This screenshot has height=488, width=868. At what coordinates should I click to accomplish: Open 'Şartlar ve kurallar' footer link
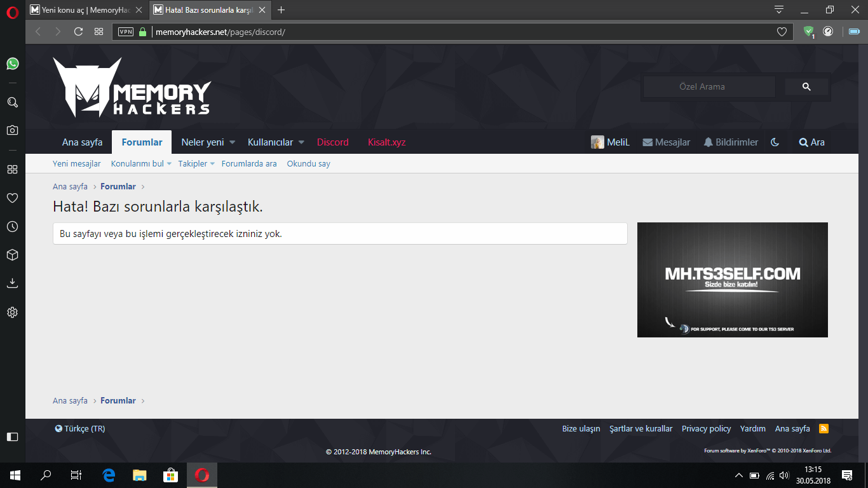(641, 428)
